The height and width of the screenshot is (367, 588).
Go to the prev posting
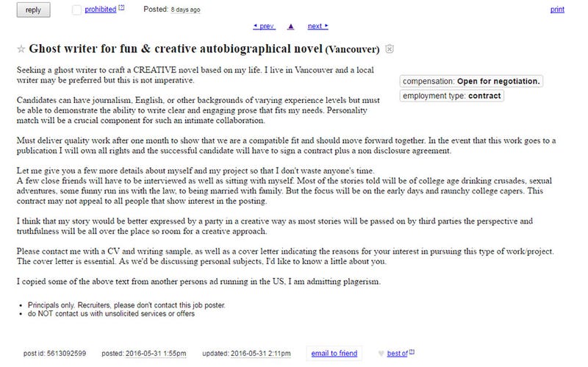tap(264, 26)
